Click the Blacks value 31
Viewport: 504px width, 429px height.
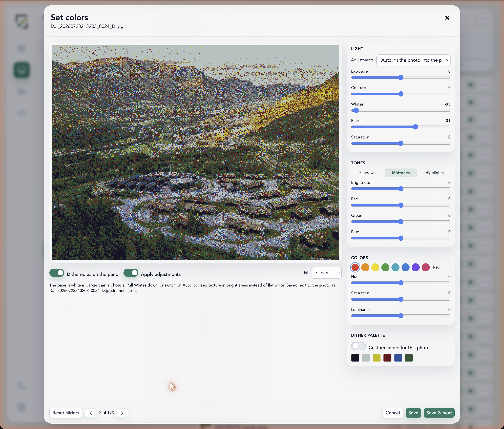[448, 121]
